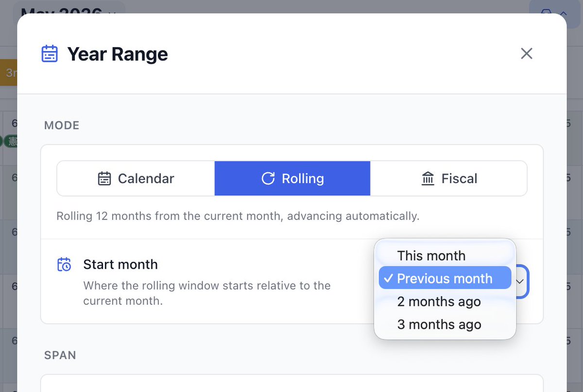Viewport: 583px width, 392px height.
Task: Select the Rolling mode tab
Action: coord(292,178)
